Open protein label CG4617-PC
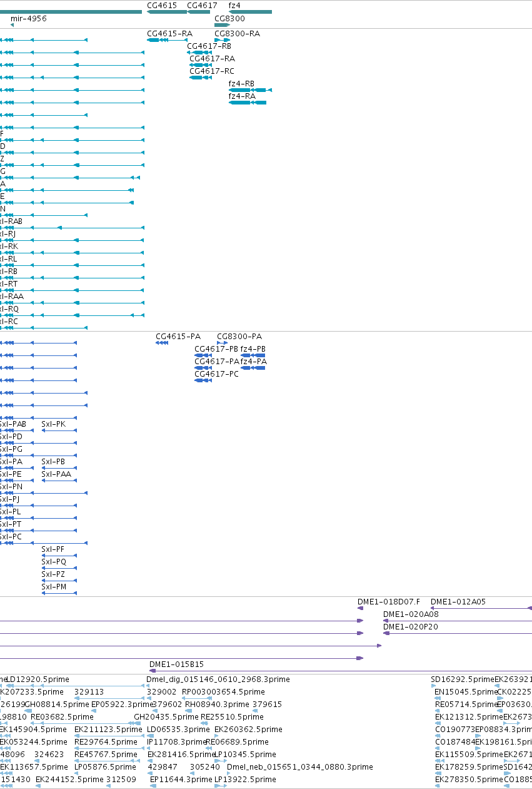Image resolution: width=532 pixels, height=789 pixels. tap(216, 374)
